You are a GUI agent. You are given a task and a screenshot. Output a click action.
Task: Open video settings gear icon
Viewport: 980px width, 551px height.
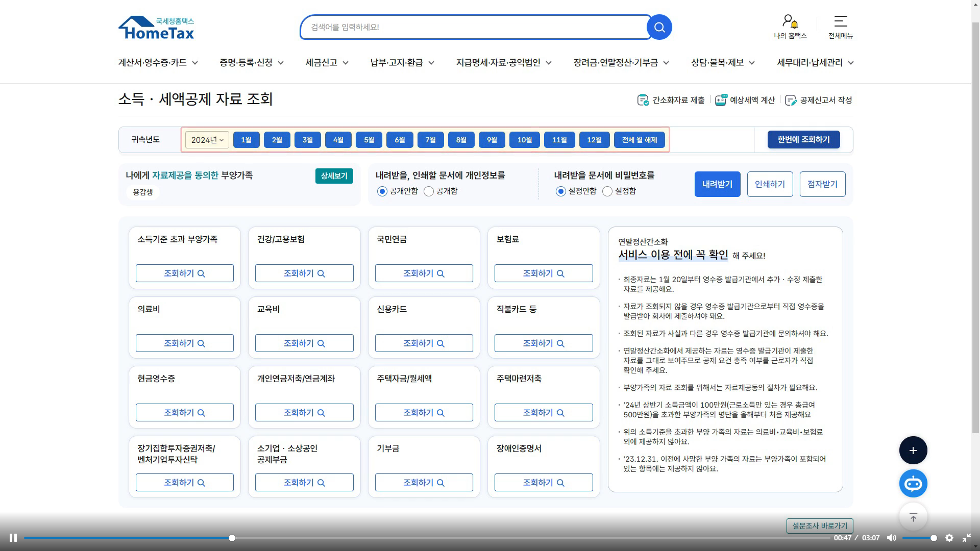pos(949,538)
